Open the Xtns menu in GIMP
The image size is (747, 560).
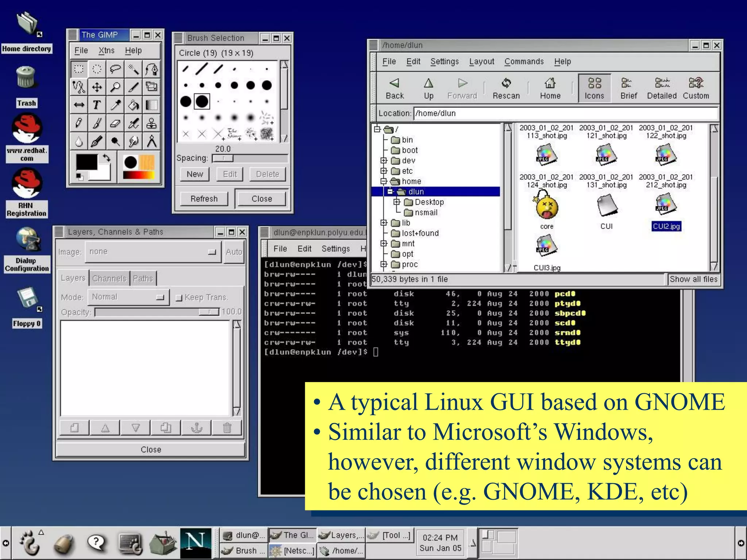(x=106, y=51)
